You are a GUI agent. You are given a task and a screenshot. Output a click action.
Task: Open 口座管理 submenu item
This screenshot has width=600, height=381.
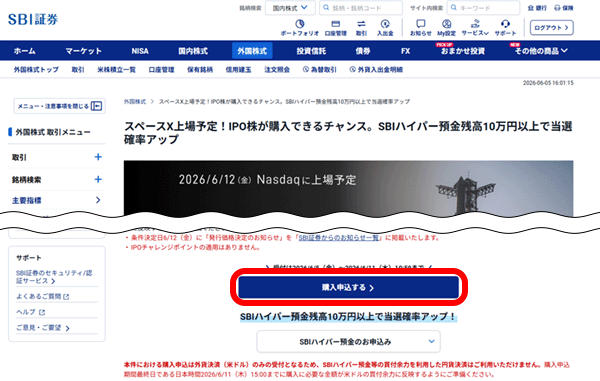[161, 70]
